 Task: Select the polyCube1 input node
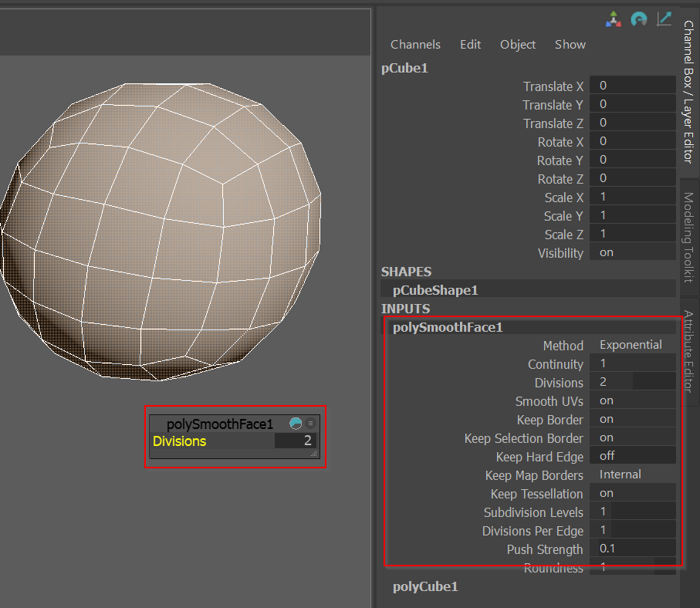425,586
